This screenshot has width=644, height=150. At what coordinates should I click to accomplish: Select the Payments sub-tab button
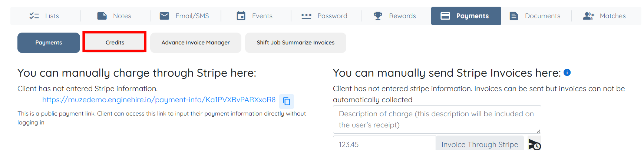point(49,43)
